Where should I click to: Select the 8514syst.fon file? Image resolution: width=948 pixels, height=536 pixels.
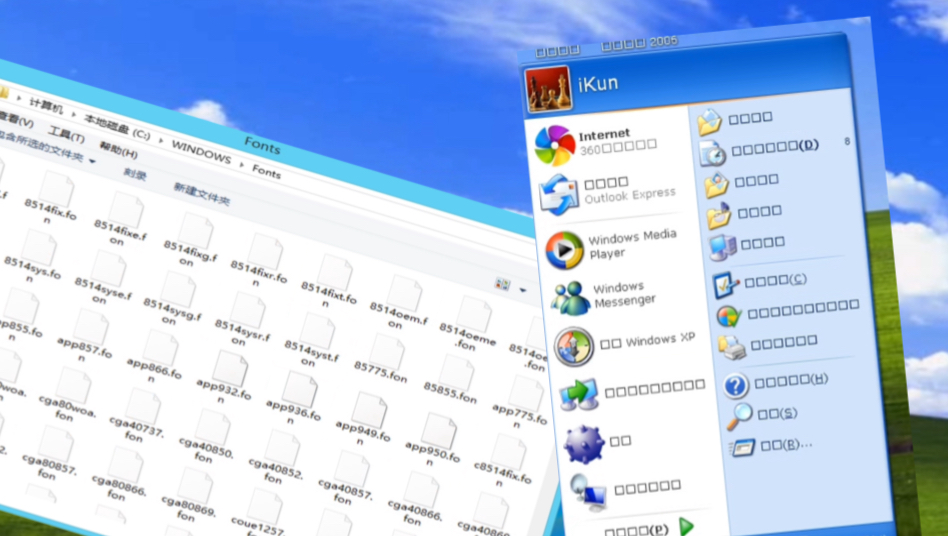pyautogui.click(x=313, y=341)
